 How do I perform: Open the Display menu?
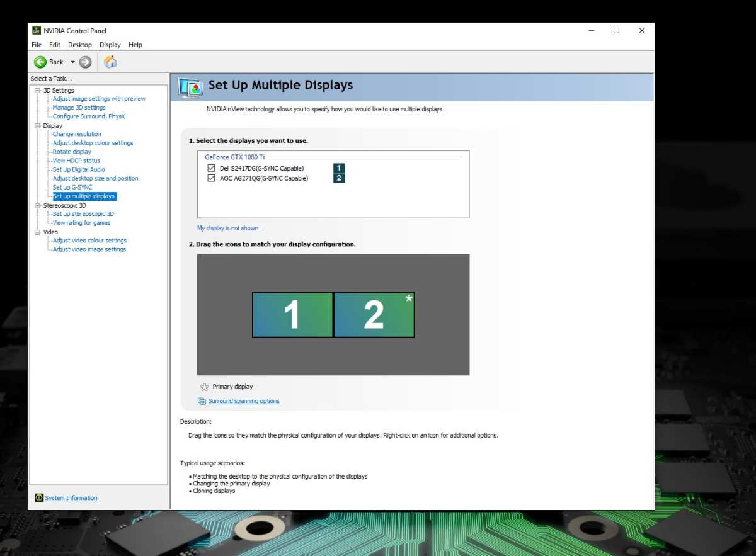(110, 45)
